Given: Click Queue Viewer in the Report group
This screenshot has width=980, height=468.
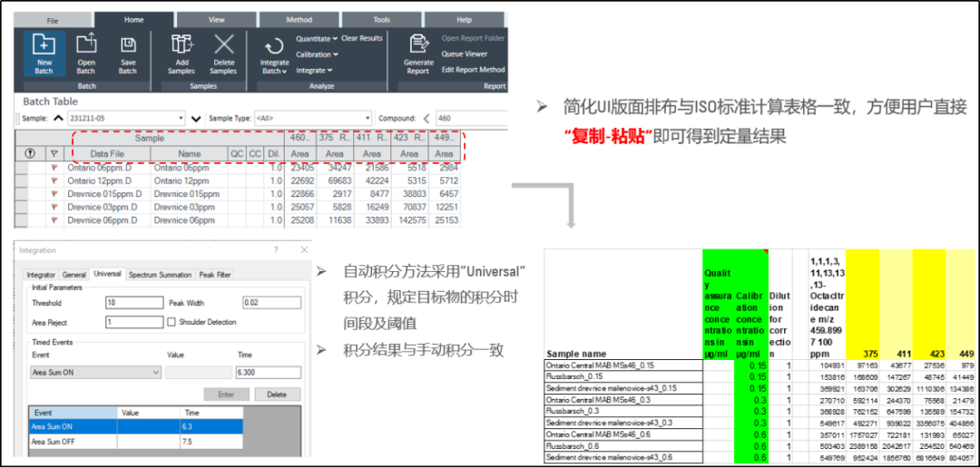Looking at the screenshot, I should coord(465,54).
